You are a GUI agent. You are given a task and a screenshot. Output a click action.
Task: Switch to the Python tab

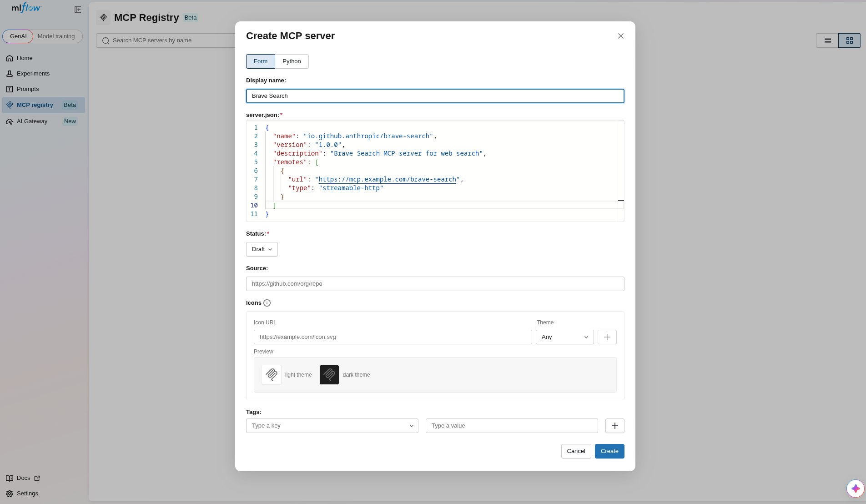[x=292, y=61]
